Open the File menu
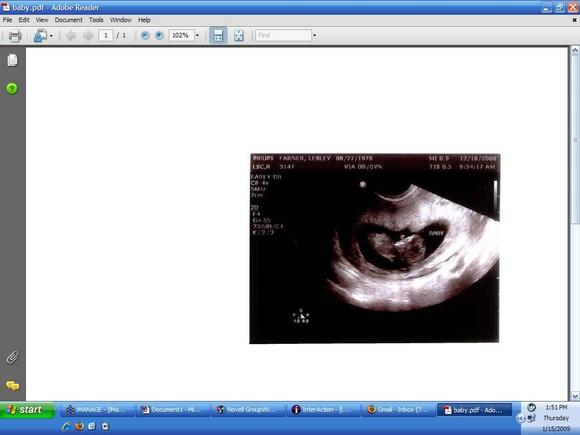Image resolution: width=580 pixels, height=435 pixels. [x=7, y=20]
